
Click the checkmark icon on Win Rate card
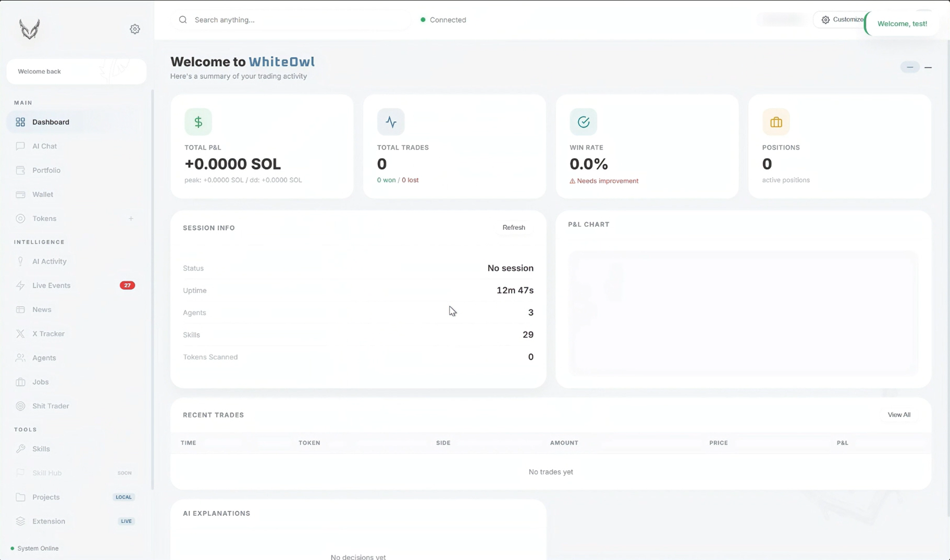tap(584, 122)
